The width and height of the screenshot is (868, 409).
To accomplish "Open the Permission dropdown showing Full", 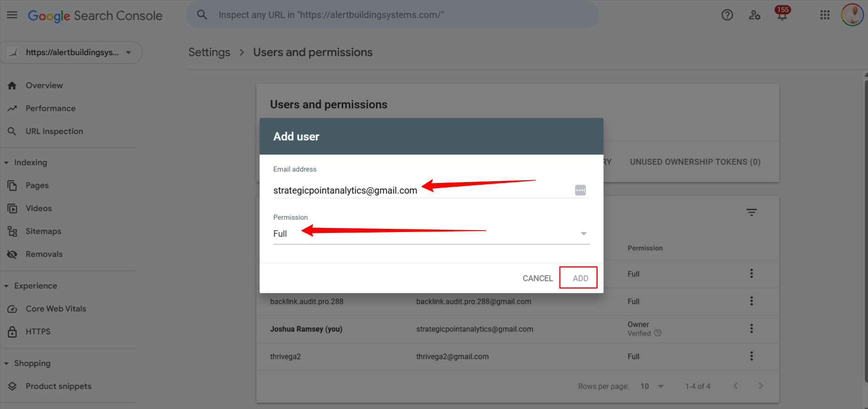I will click(431, 234).
